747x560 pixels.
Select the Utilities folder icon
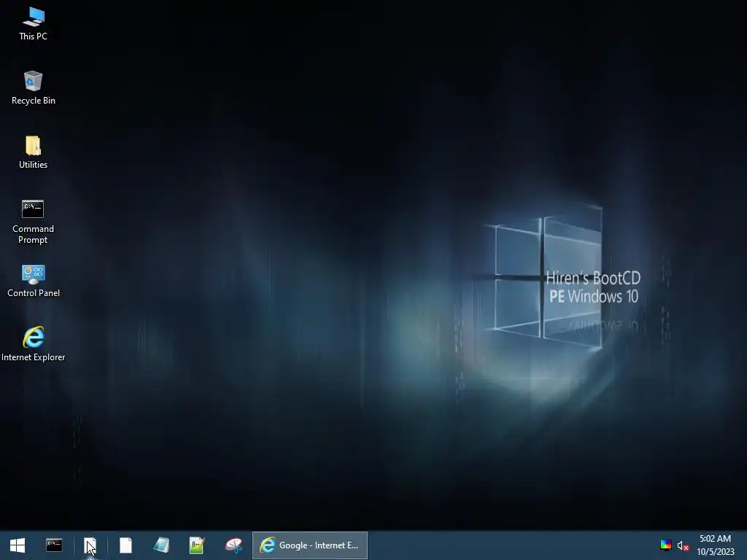tap(33, 152)
